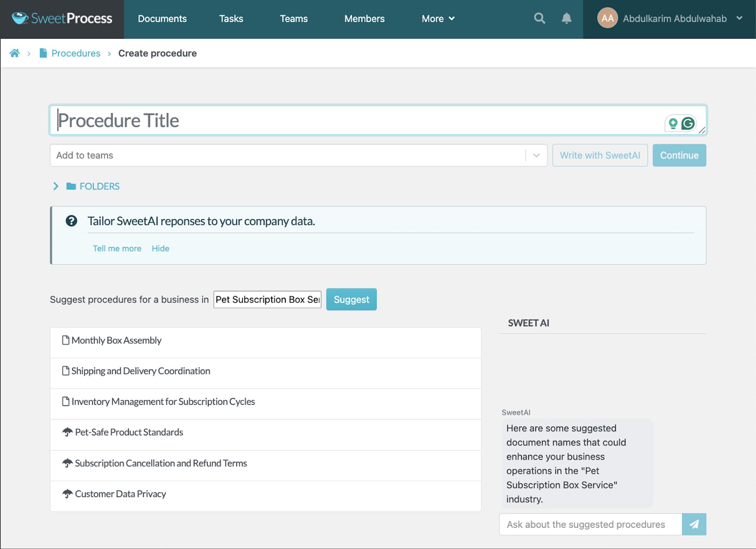
Task: Send message with paper plane button
Action: pos(694,524)
